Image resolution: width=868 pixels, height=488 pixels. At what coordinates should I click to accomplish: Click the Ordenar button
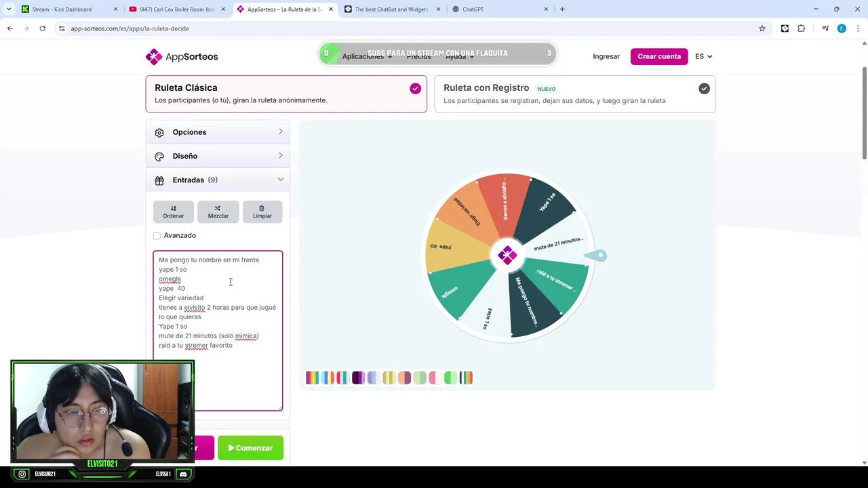pyautogui.click(x=173, y=211)
